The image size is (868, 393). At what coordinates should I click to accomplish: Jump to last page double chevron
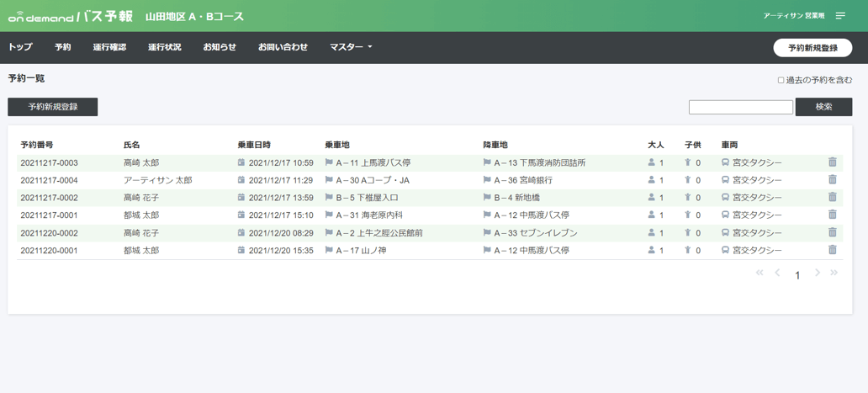click(x=834, y=273)
